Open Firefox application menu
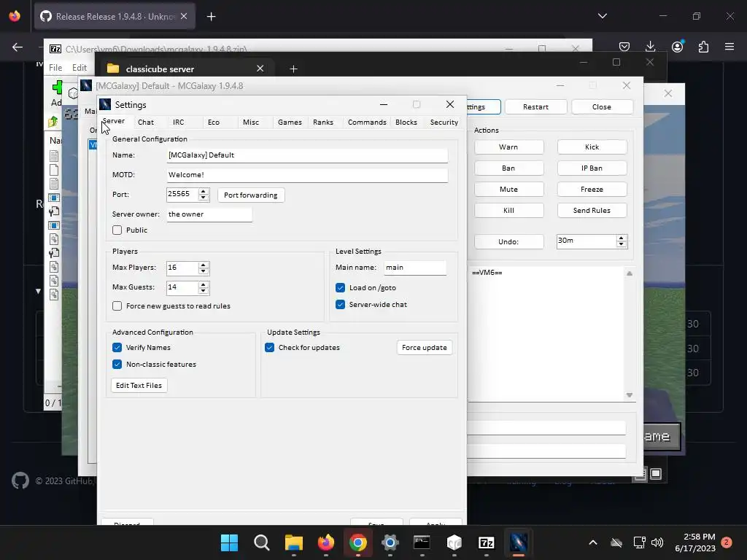Screen dimensions: 747x560 (729, 47)
